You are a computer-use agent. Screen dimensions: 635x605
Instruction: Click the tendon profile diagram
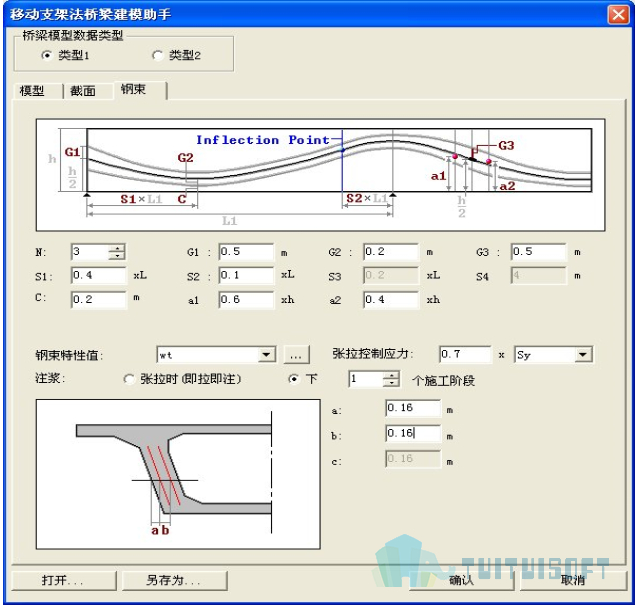click(321, 175)
